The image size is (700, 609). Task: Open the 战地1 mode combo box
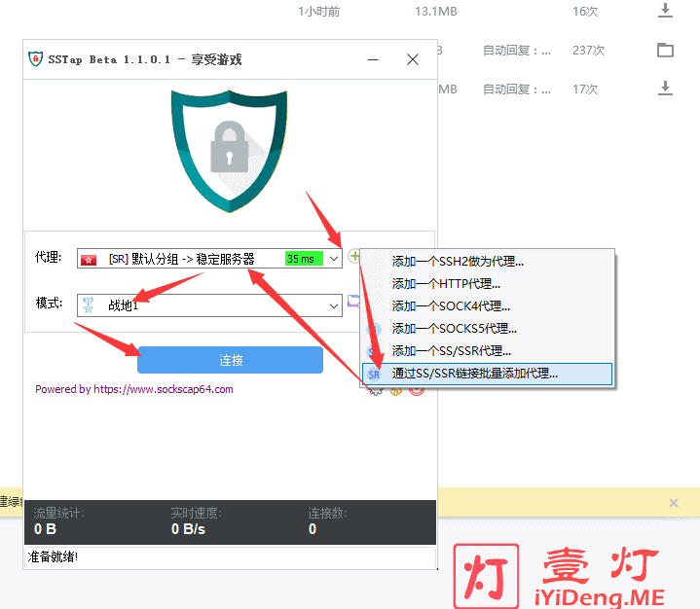click(x=209, y=305)
